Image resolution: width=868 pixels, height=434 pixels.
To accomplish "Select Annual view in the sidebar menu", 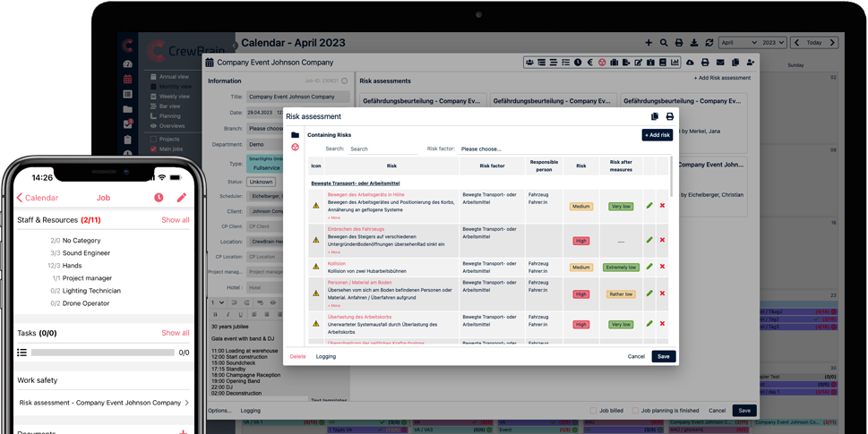I will [x=174, y=75].
